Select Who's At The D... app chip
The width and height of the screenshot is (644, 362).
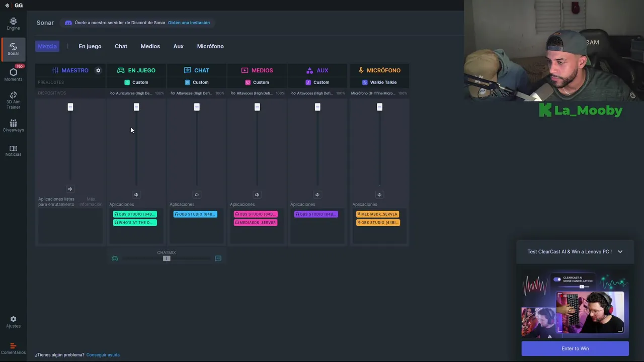coord(135,223)
